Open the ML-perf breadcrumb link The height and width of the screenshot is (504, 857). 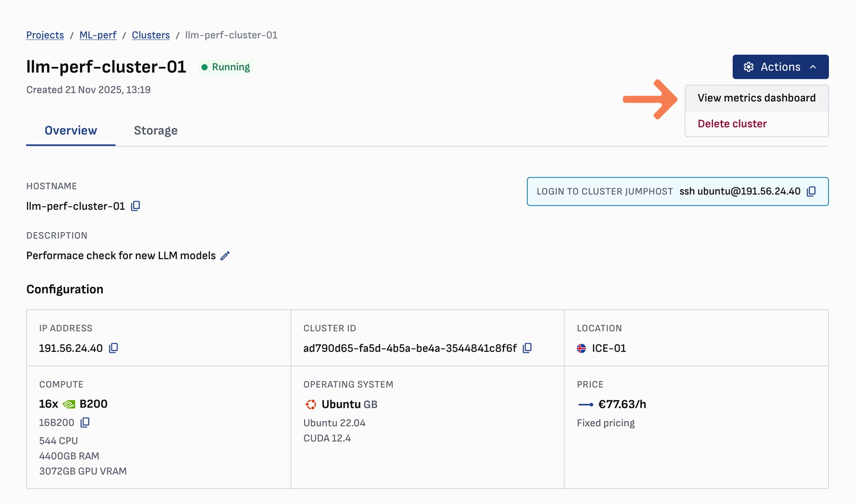pos(98,35)
